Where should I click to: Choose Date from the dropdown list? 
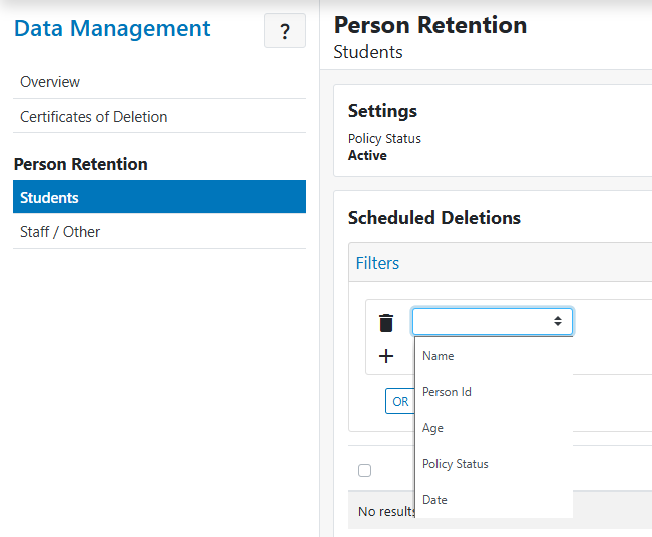click(x=435, y=500)
